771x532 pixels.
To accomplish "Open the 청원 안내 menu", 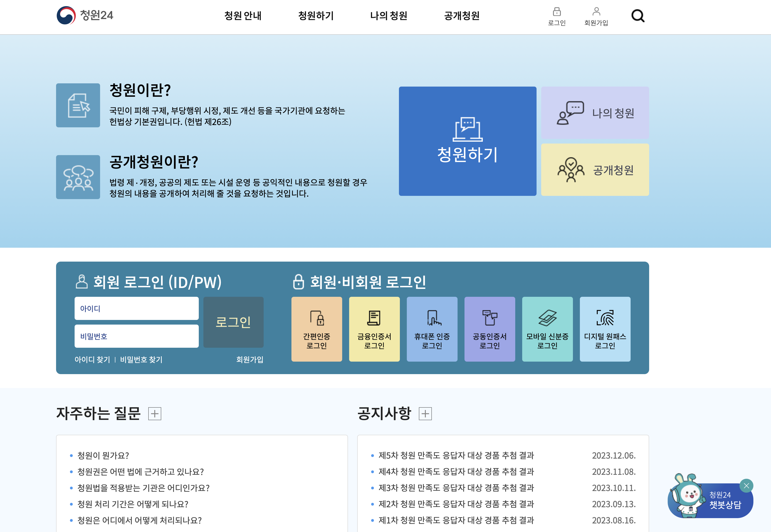I will pos(243,16).
